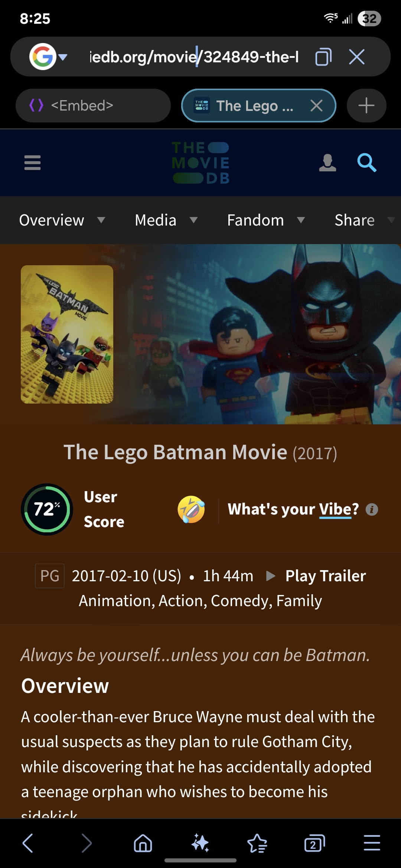The width and height of the screenshot is (401, 868).
Task: Click the URL address field
Action: point(194,57)
